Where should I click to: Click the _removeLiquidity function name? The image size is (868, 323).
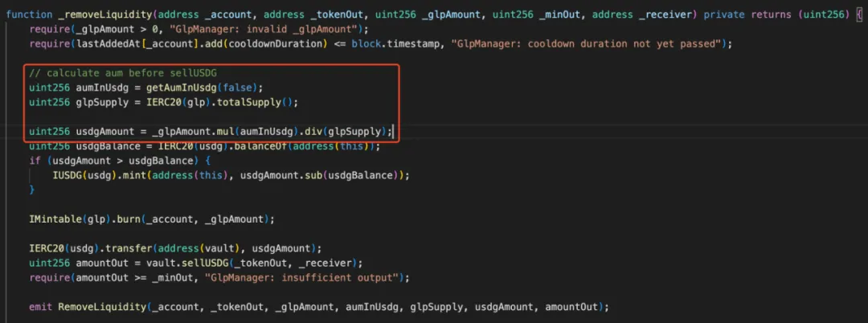click(104, 14)
